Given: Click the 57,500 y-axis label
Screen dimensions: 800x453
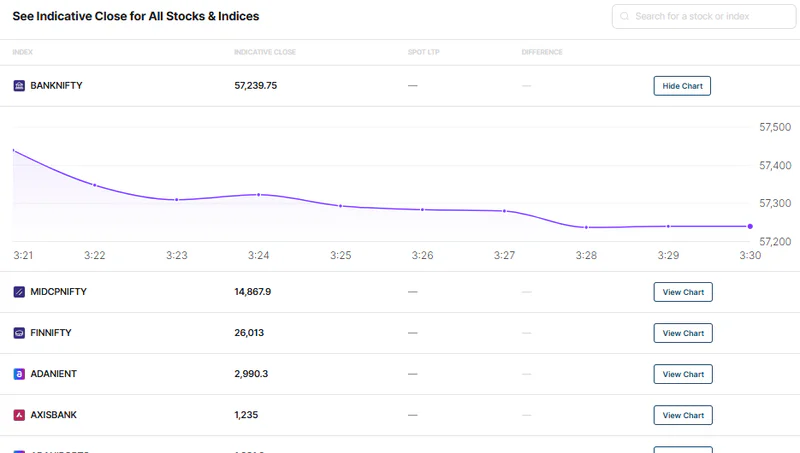Looking at the screenshot, I should [x=775, y=127].
